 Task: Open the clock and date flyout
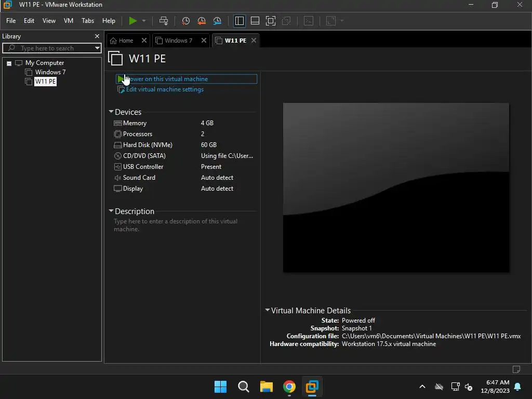pyautogui.click(x=495, y=387)
